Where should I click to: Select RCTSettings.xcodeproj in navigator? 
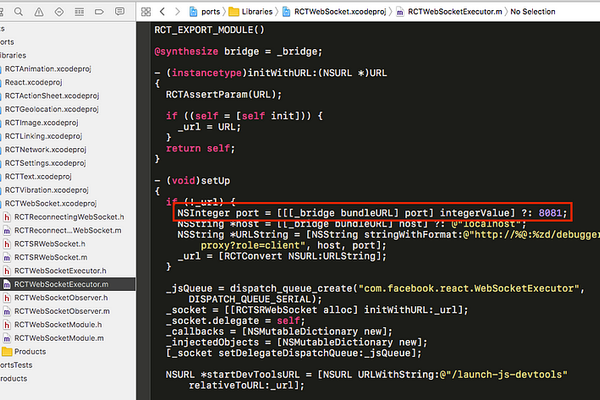pyautogui.click(x=45, y=163)
